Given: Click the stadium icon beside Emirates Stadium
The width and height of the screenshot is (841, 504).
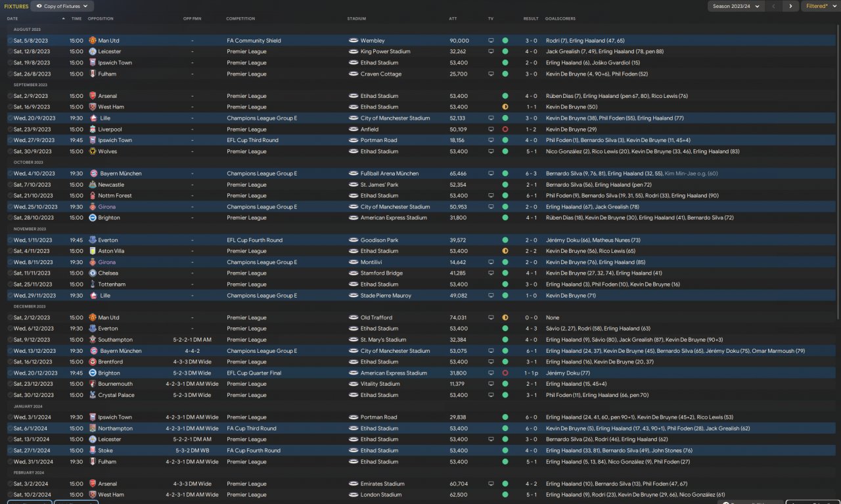Looking at the screenshot, I should coord(353,484).
